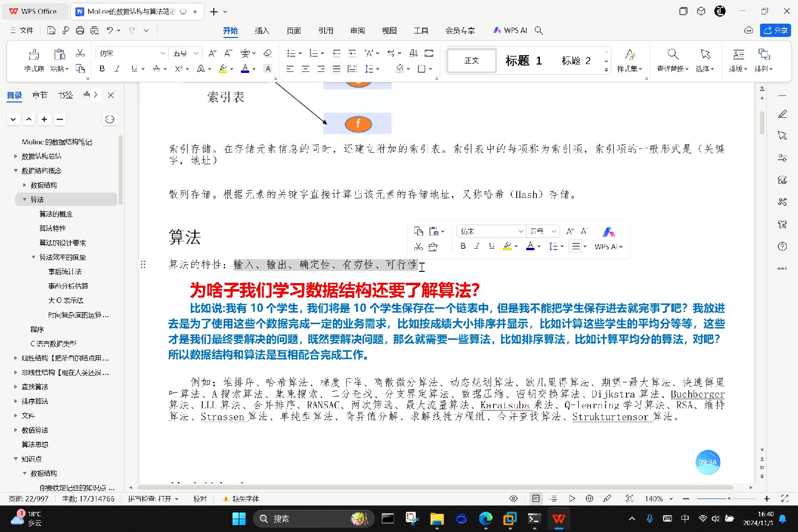Click the Paste clipboard icon
798x532 pixels.
tap(60, 54)
